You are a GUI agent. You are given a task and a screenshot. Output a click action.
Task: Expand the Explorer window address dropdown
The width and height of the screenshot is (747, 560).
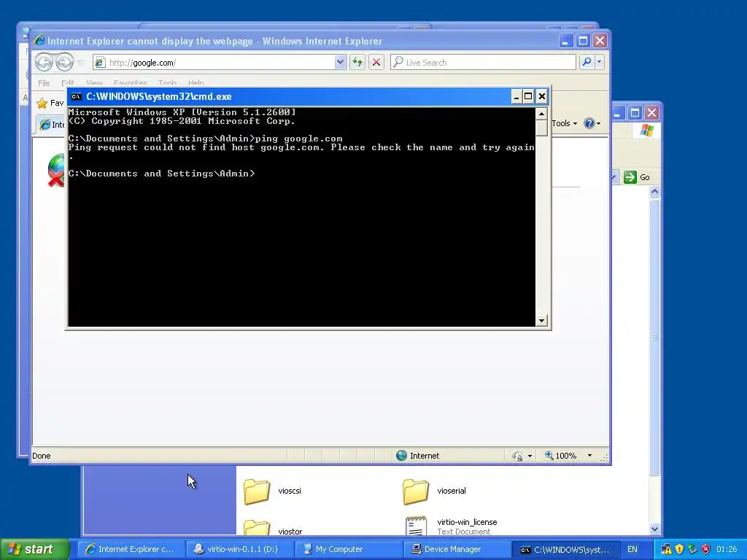coord(614,177)
